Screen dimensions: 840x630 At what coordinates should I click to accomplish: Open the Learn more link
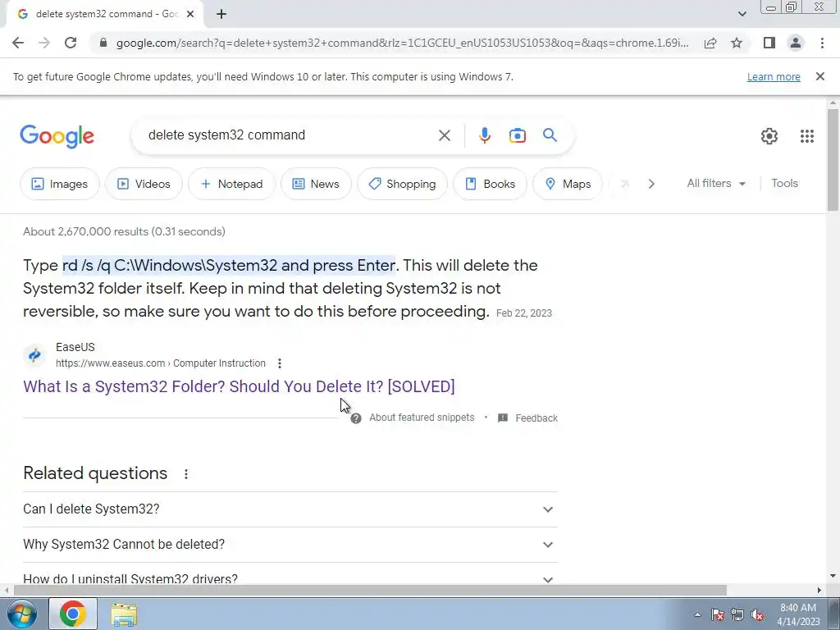click(x=774, y=76)
